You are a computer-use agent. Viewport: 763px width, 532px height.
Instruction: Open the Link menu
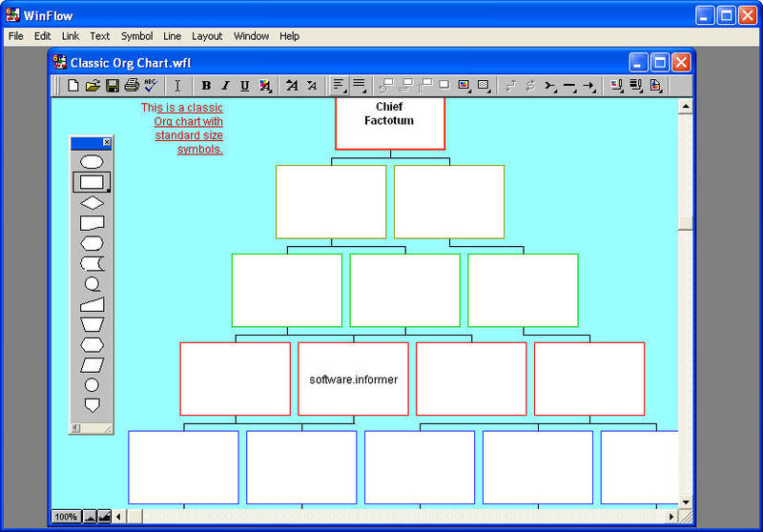[x=70, y=36]
